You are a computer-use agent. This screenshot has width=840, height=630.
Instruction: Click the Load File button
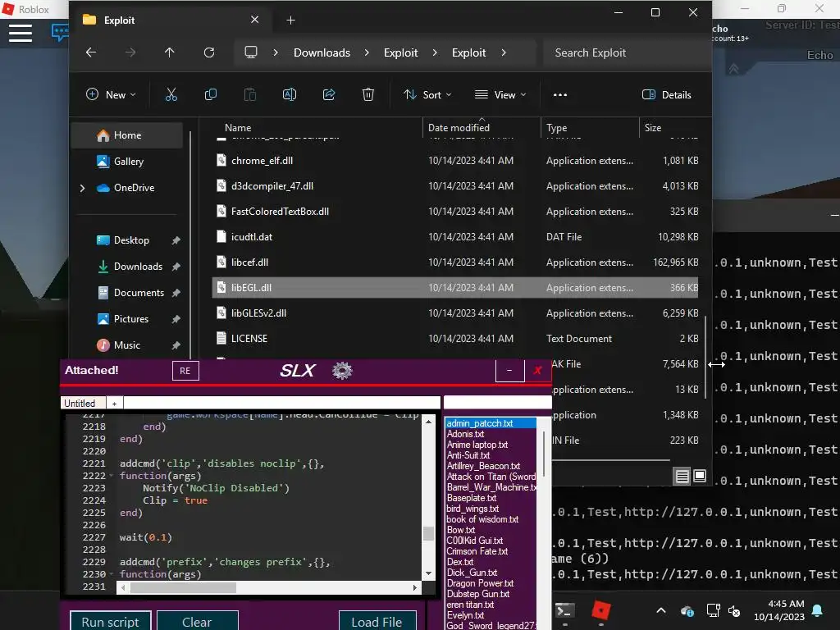coord(377,622)
